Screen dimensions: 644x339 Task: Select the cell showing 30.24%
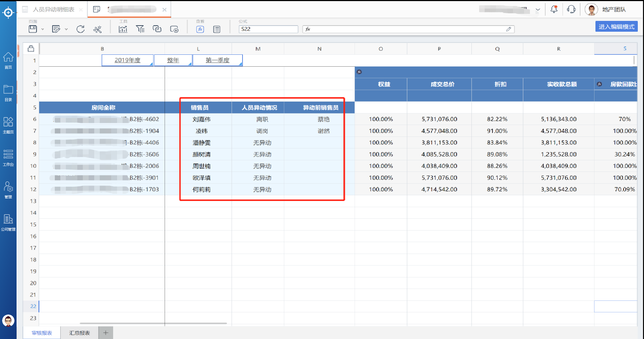coord(616,154)
